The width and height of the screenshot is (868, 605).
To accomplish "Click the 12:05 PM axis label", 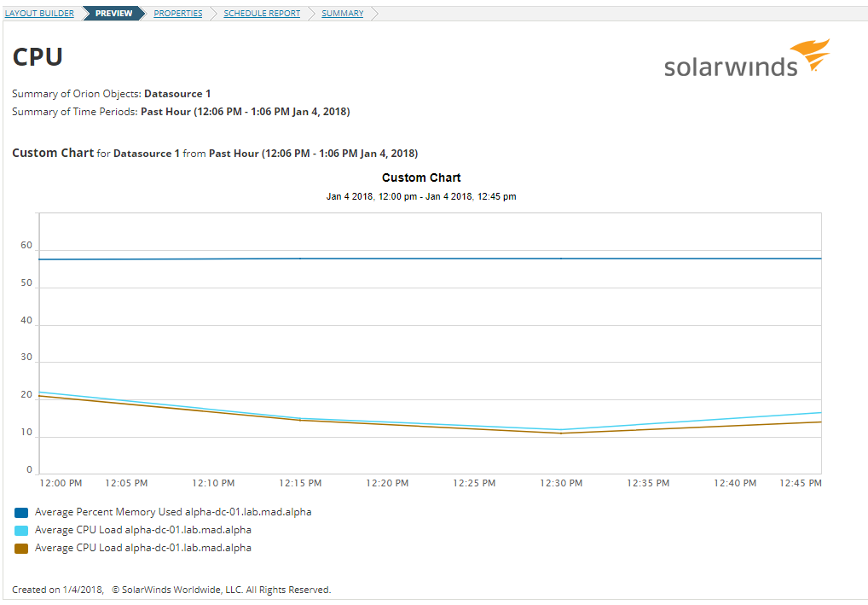I will click(126, 483).
